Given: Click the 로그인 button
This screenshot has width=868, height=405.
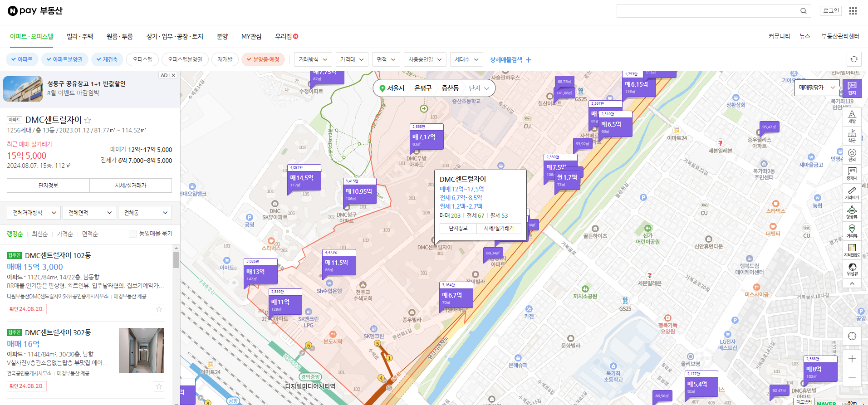Looking at the screenshot, I should (831, 11).
